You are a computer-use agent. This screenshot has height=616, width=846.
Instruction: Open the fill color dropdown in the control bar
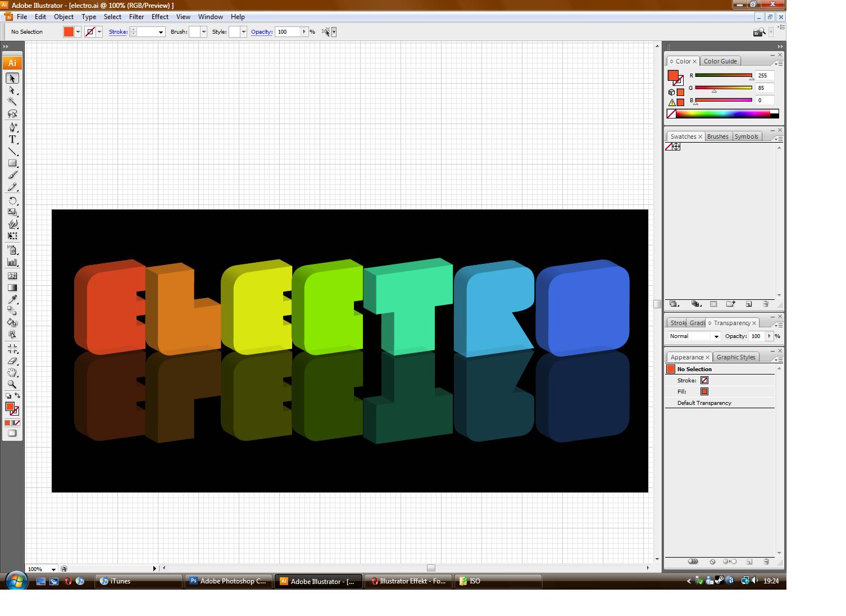tap(78, 32)
